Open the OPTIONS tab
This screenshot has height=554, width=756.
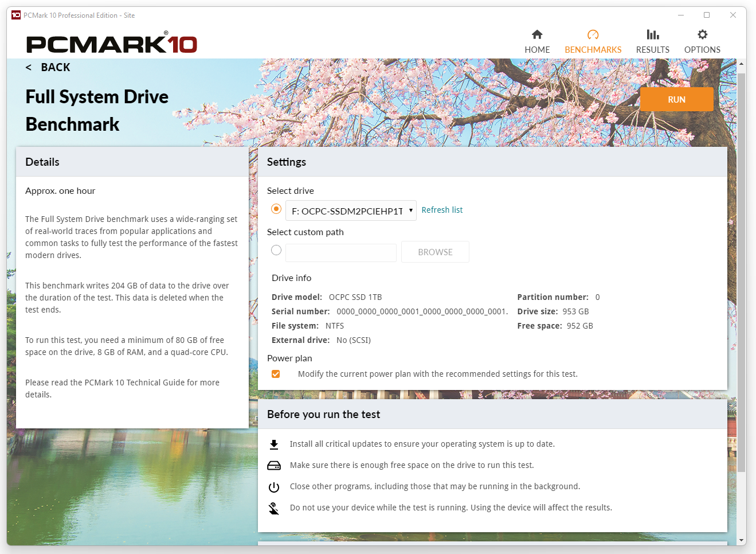click(x=702, y=50)
